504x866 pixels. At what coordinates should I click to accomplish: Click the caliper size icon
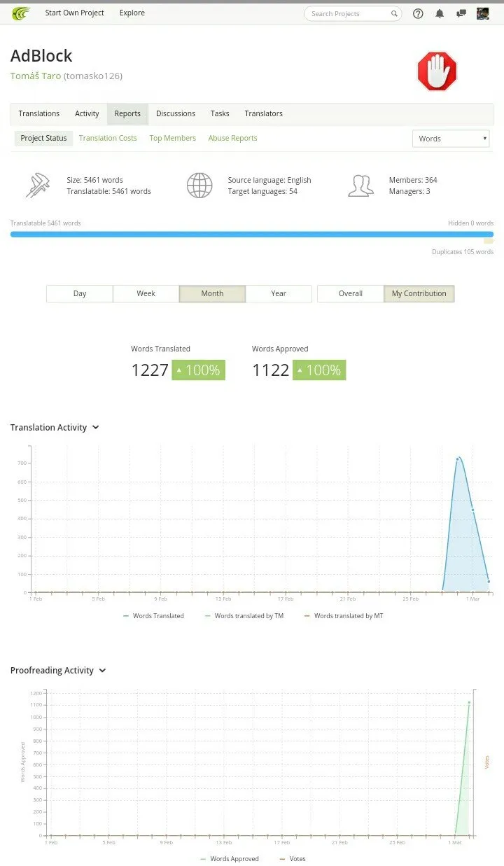click(x=37, y=186)
